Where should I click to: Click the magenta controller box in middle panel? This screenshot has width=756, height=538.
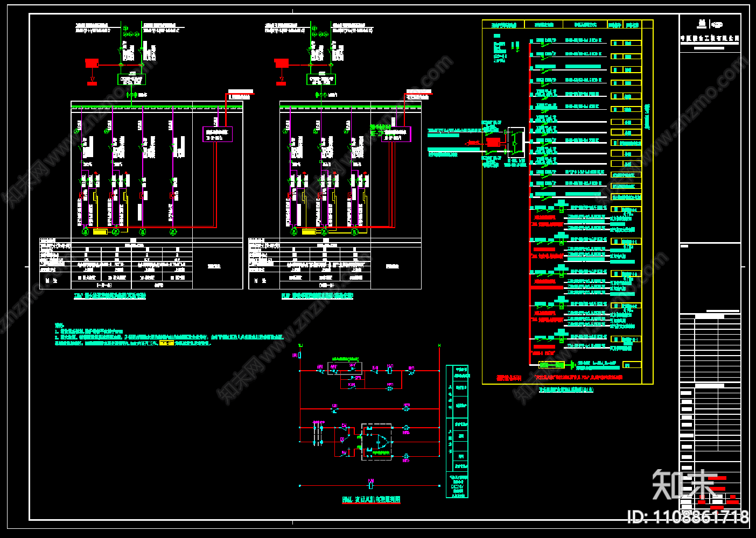click(x=396, y=134)
